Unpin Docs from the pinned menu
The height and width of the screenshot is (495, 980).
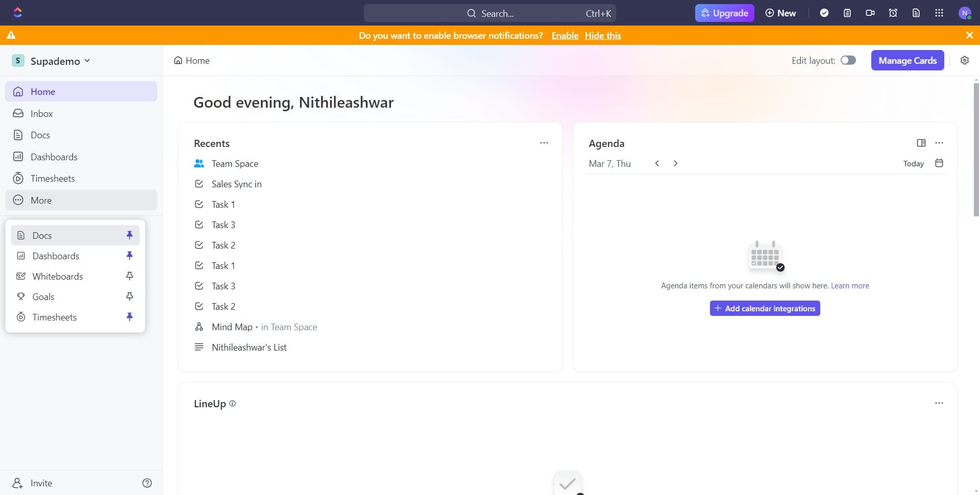129,235
